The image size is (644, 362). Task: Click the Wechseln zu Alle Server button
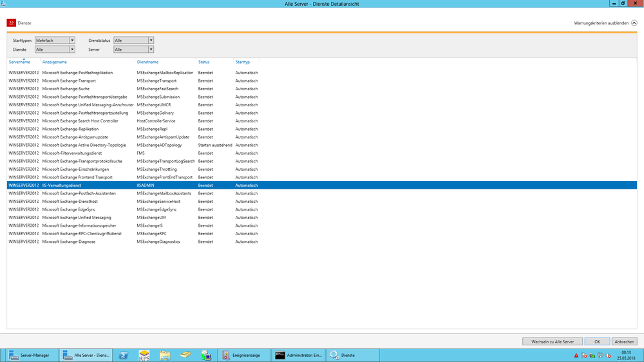point(552,341)
